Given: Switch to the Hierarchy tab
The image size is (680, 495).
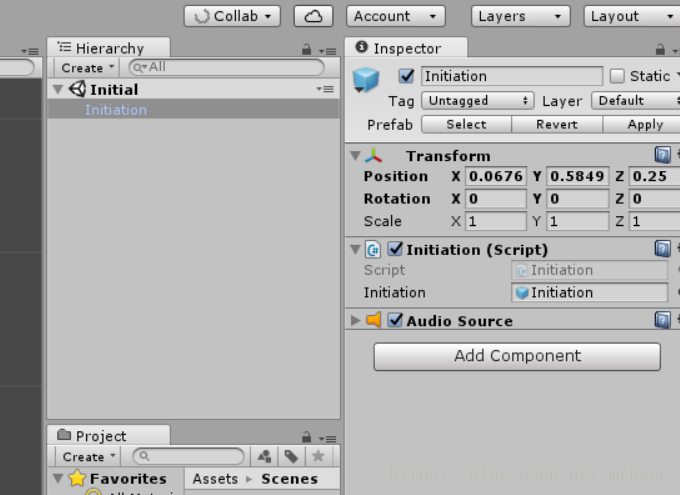Looking at the screenshot, I should 108,48.
